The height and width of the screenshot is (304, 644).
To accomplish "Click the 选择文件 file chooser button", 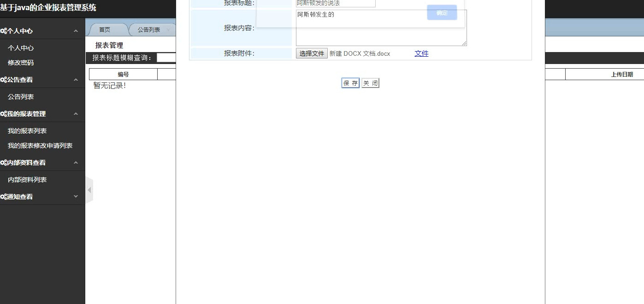I will pos(312,53).
